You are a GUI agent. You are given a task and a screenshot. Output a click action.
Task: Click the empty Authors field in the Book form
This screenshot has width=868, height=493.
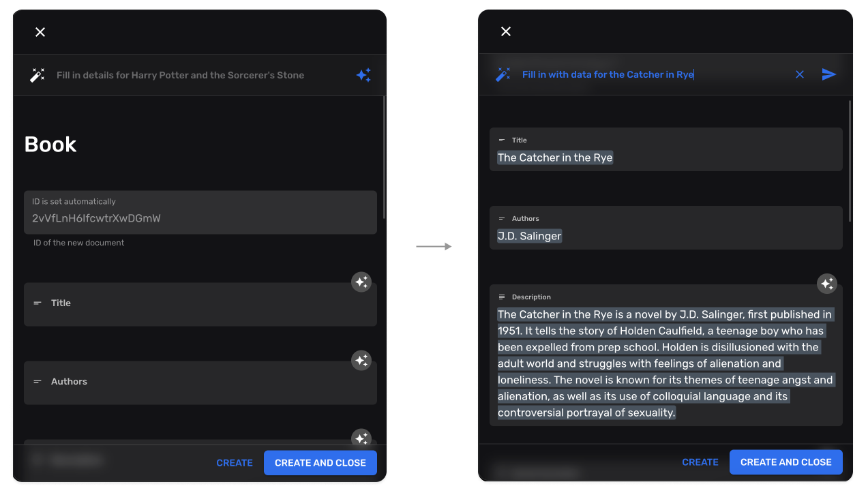click(200, 383)
